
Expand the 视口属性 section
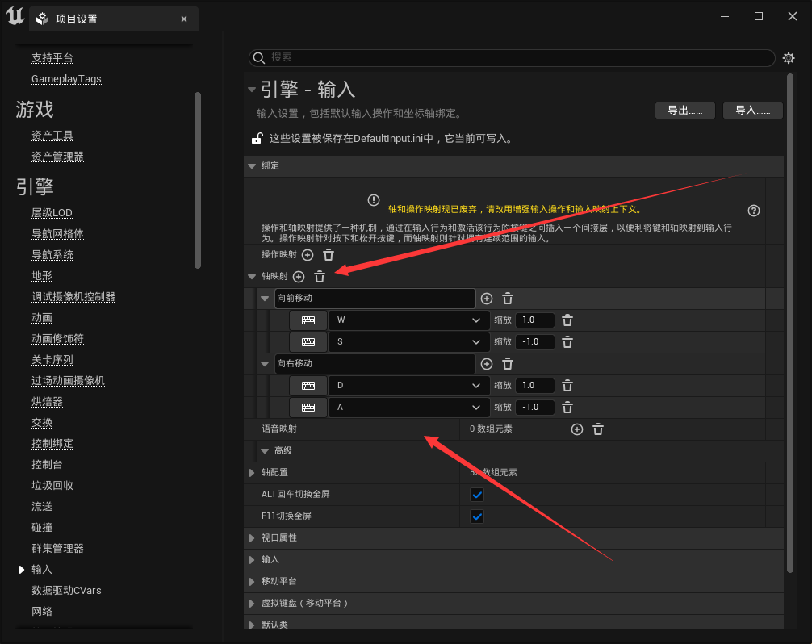(252, 537)
